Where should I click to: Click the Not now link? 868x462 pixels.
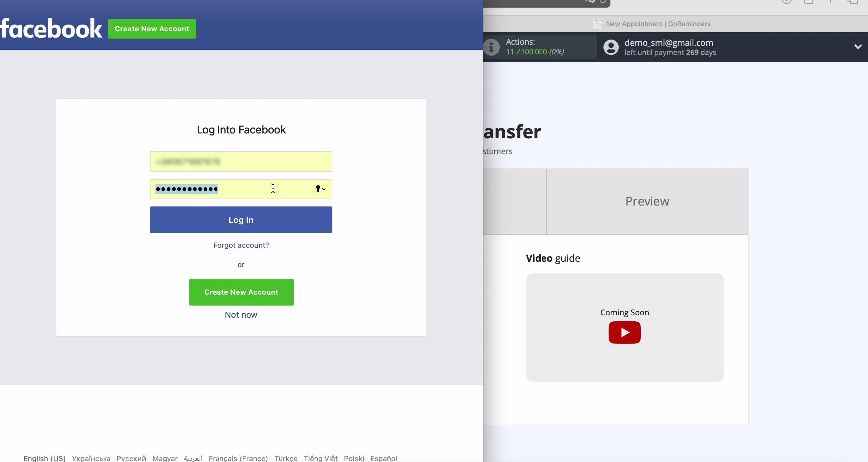tap(241, 315)
